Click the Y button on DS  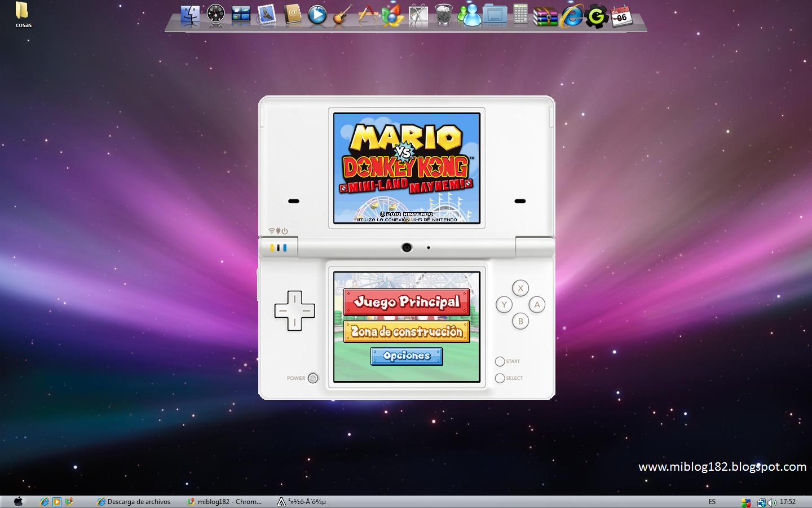(504, 305)
